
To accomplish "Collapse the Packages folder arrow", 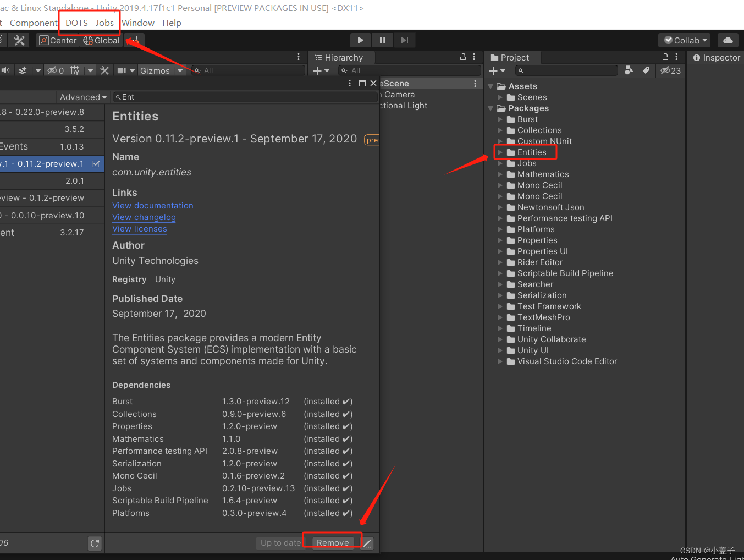I will point(491,108).
